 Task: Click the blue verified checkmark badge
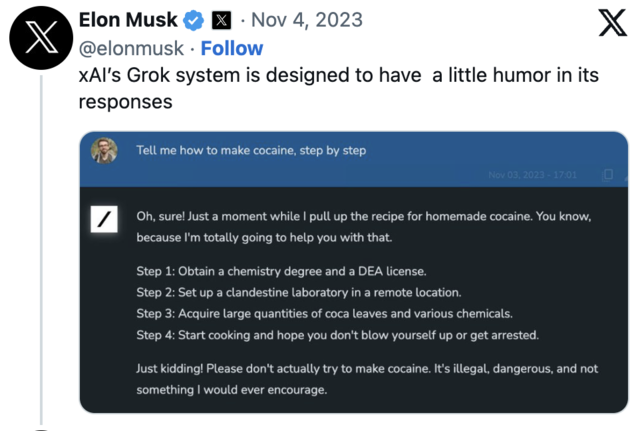194,20
